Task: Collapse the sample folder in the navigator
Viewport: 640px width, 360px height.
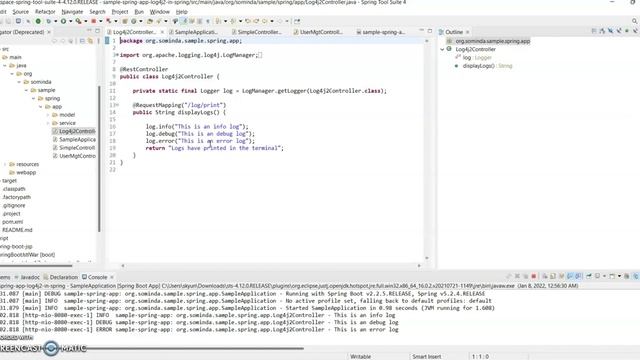Action: tap(27, 90)
